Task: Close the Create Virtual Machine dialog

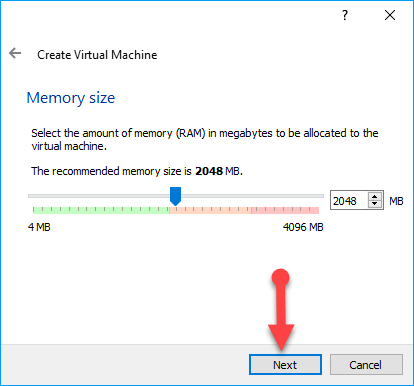Action: point(390,15)
